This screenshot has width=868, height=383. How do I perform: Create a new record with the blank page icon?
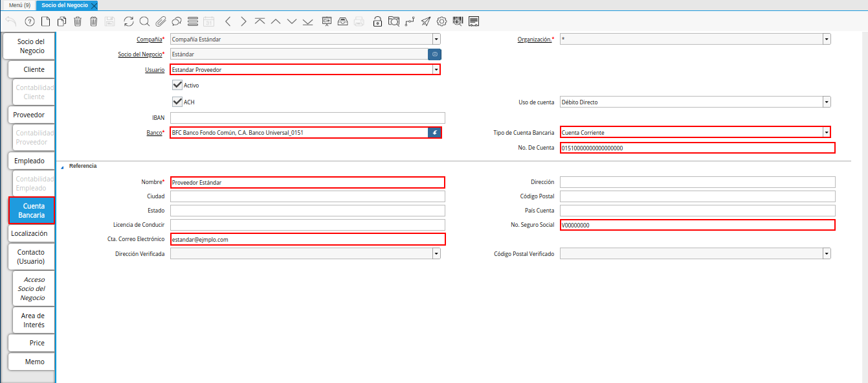click(x=45, y=21)
